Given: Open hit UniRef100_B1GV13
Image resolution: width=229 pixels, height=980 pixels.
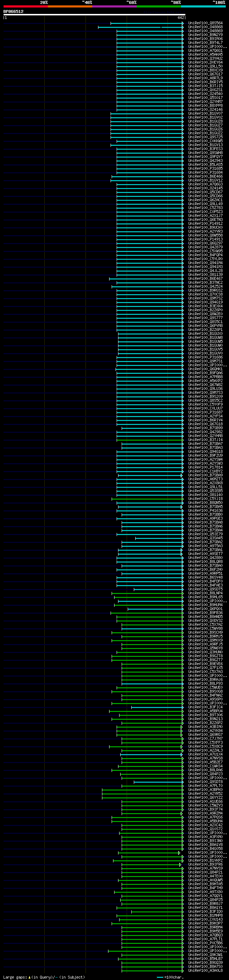Looking at the screenshot, I should pos(205,145).
